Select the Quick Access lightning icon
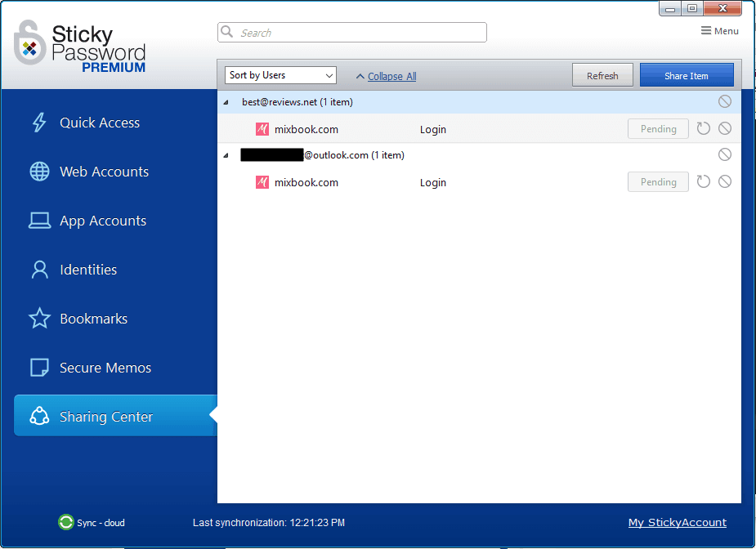Image resolution: width=756 pixels, height=549 pixels. tap(39, 123)
